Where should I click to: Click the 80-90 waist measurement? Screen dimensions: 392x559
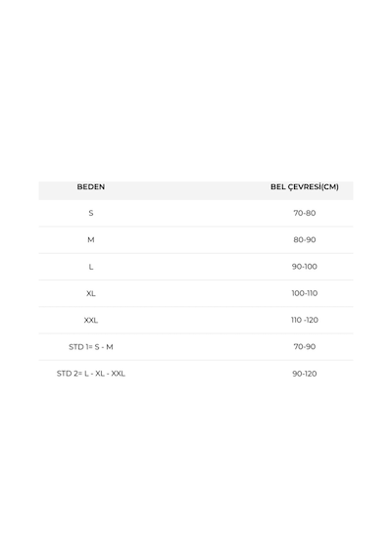[x=305, y=240]
